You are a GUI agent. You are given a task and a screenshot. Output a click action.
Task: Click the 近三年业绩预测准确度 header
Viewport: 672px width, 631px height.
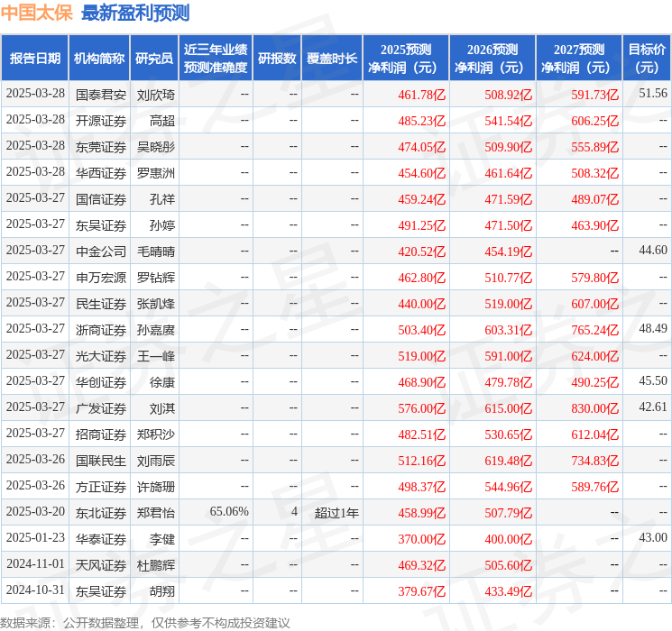[x=216, y=59]
